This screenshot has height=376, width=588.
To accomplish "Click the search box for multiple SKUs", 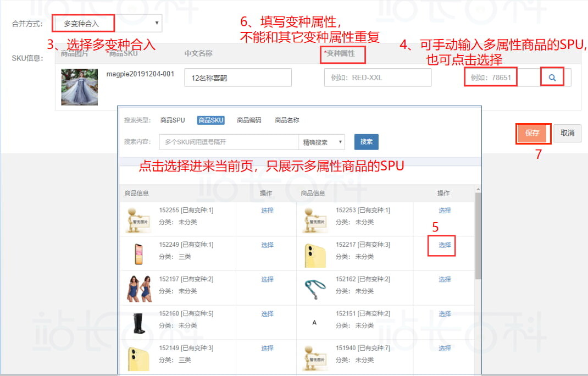I will click(229, 142).
